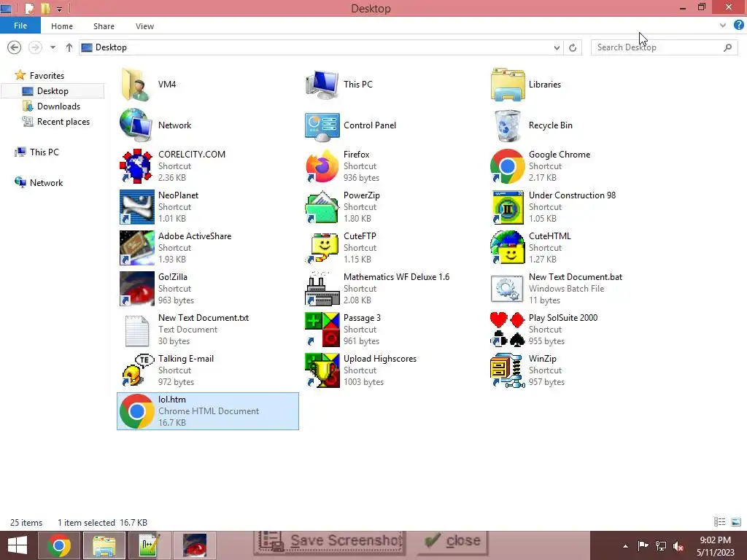Click the Search Desktop field
Viewport: 747px width, 560px height.
[x=664, y=47]
